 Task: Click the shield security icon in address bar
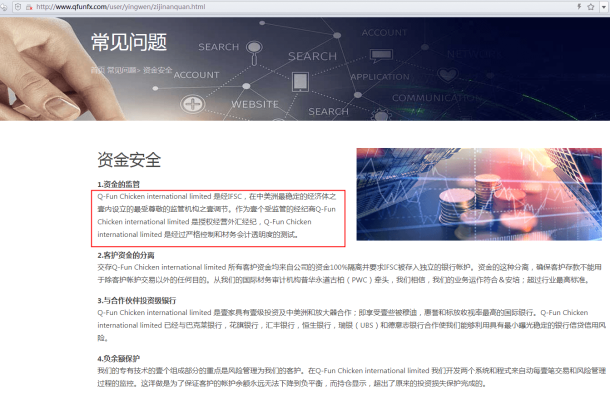tap(18, 7)
